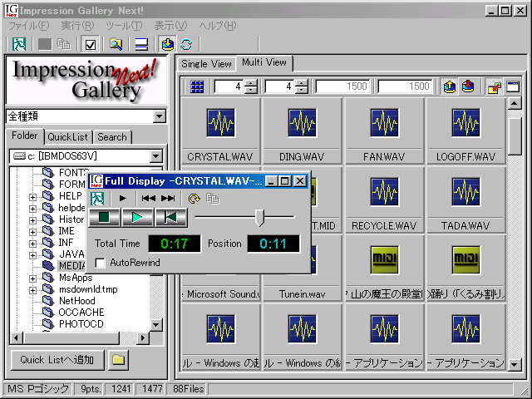Expand the JAVA folder node
This screenshot has height=399, width=532.
(32, 255)
